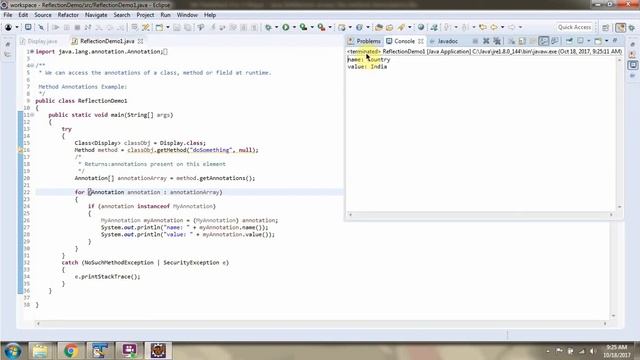This screenshot has width=640, height=360.
Task: Toggle Pin Console icon
Action: click(x=569, y=41)
